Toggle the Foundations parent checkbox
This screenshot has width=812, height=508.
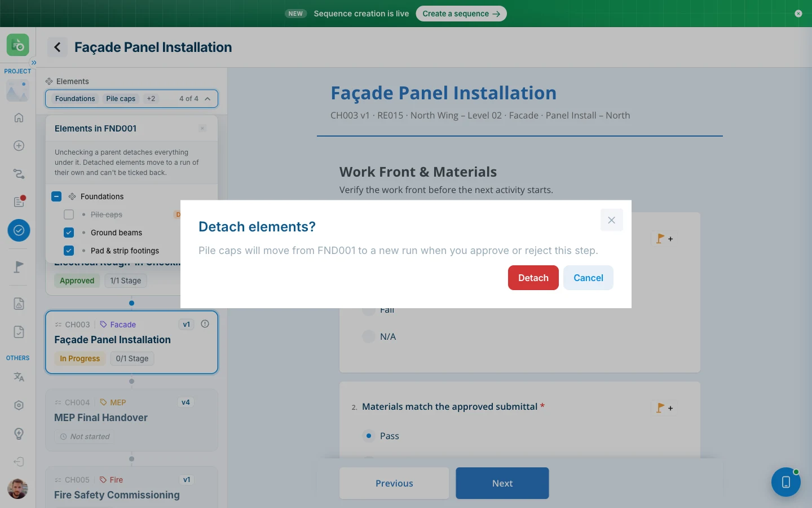(56, 196)
